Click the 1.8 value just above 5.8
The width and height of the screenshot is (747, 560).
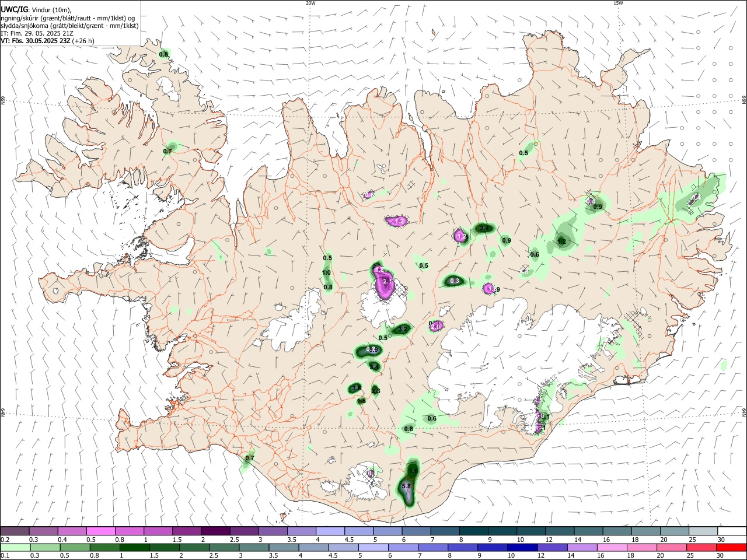(x=413, y=471)
